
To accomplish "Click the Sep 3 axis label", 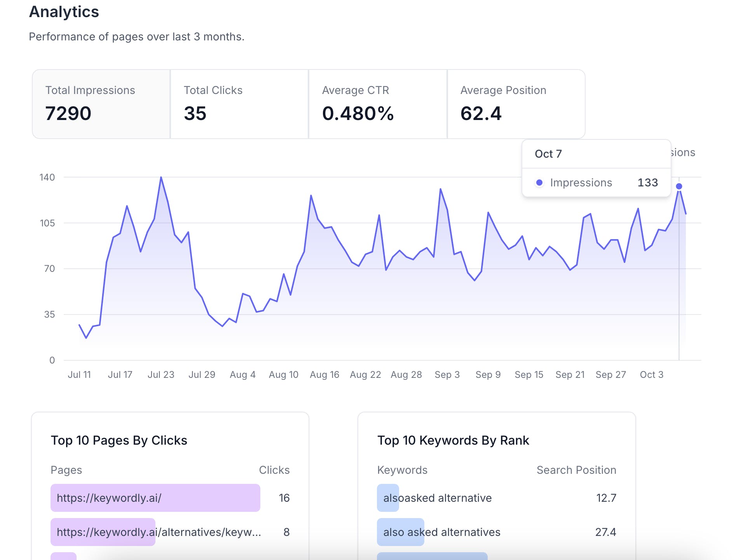I will (x=447, y=375).
